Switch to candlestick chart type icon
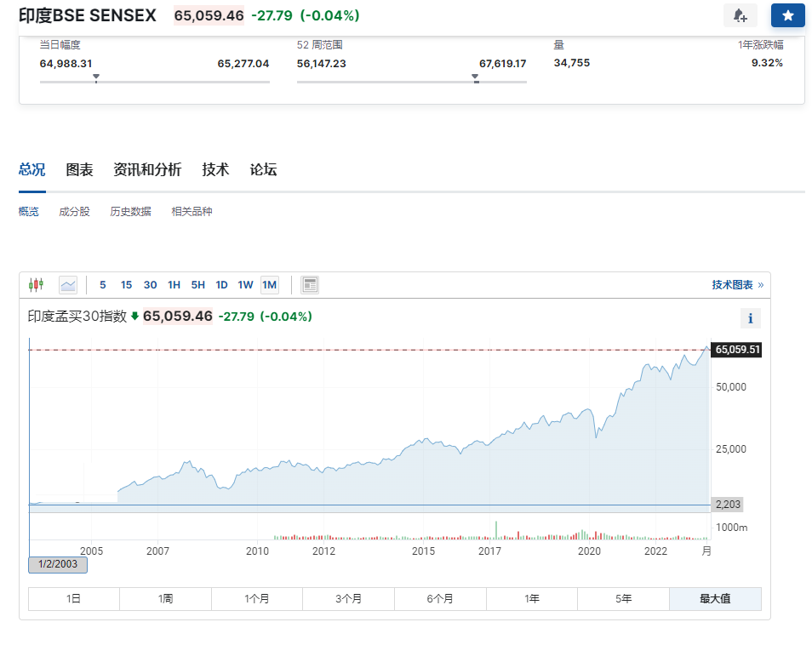 pos(37,285)
